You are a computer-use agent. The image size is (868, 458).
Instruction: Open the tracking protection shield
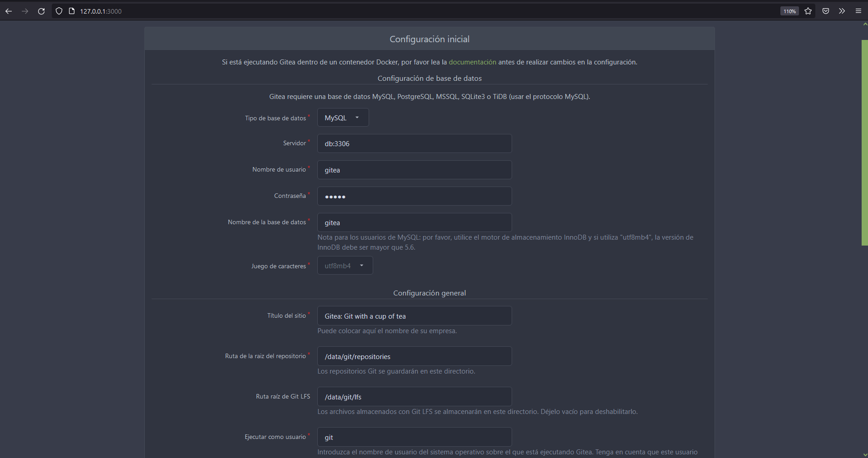[59, 11]
